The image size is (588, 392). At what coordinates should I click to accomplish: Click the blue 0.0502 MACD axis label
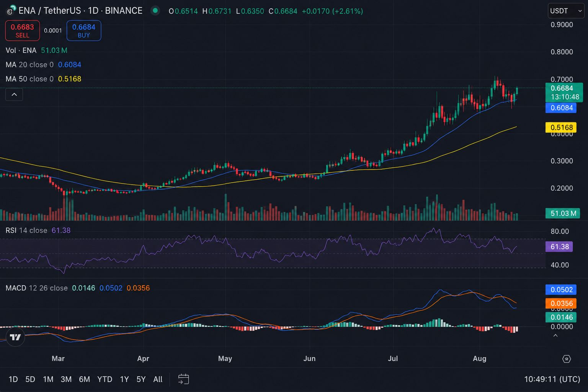[x=561, y=290]
